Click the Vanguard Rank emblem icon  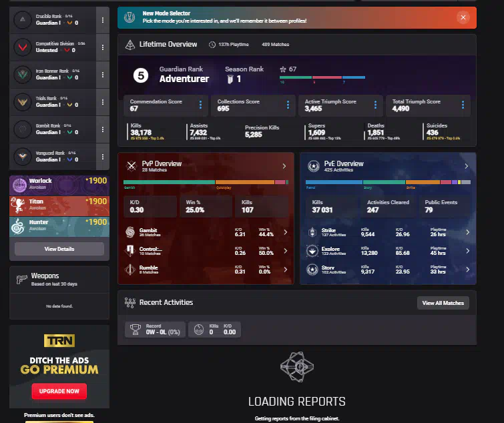pyautogui.click(x=23, y=156)
